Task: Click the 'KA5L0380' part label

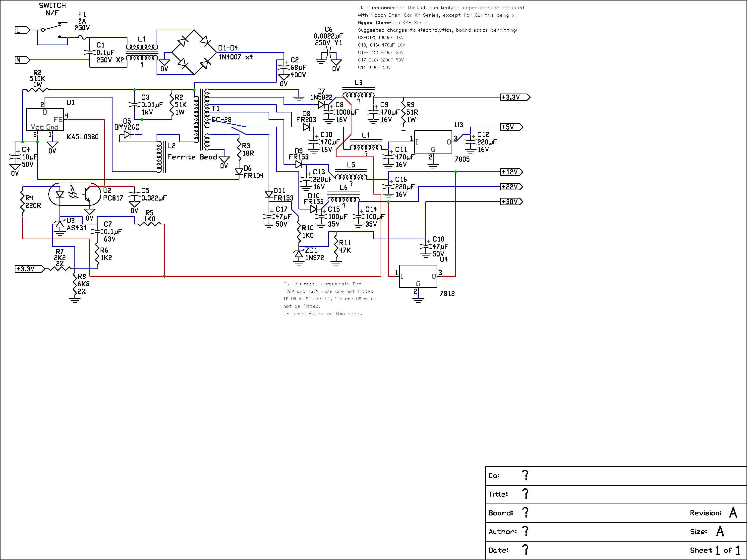Action: tap(82, 137)
